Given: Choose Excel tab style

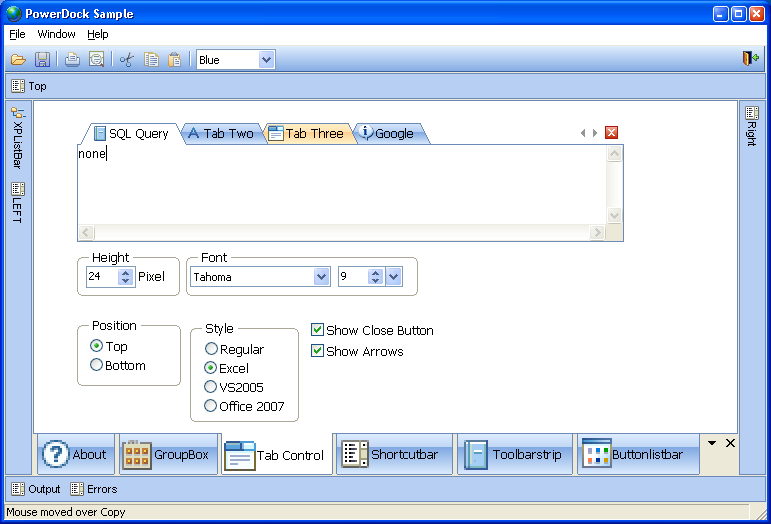Looking at the screenshot, I should [x=211, y=368].
